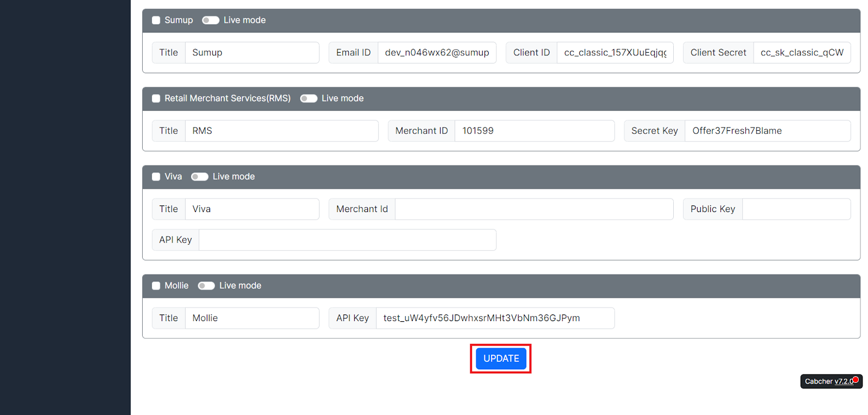Check the Retail Merchant Services(RMS) checkbox
The image size is (868, 415).
click(x=156, y=98)
